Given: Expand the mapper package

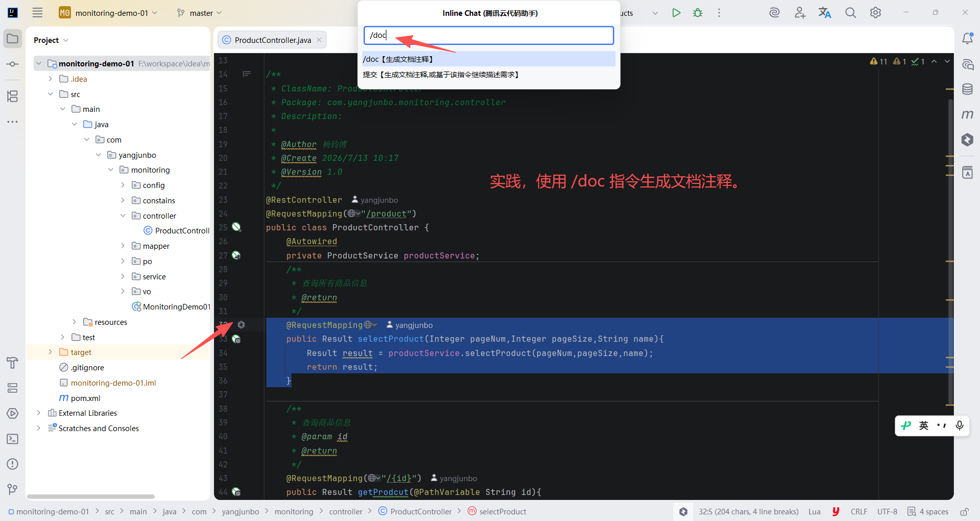Looking at the screenshot, I should coord(122,246).
